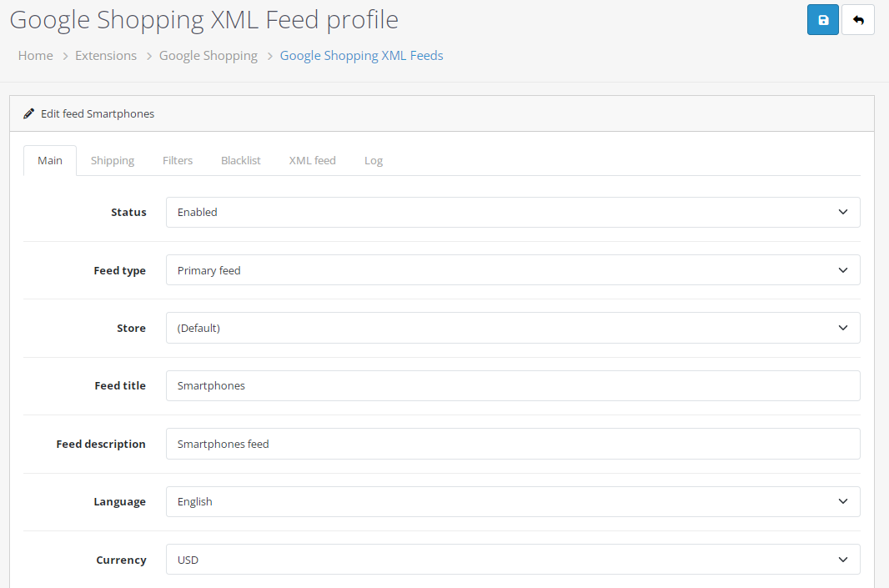
Task: Focus the Feed description text field
Action: click(x=513, y=444)
